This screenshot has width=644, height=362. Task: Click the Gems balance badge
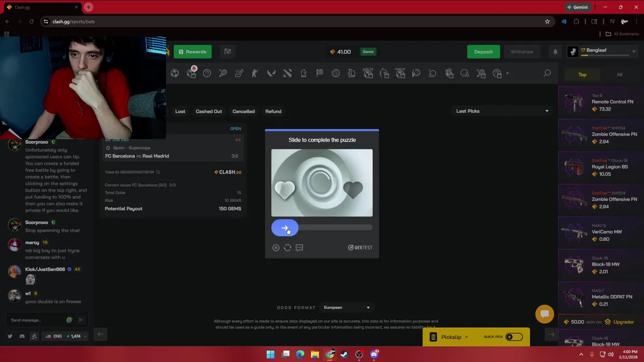368,52
